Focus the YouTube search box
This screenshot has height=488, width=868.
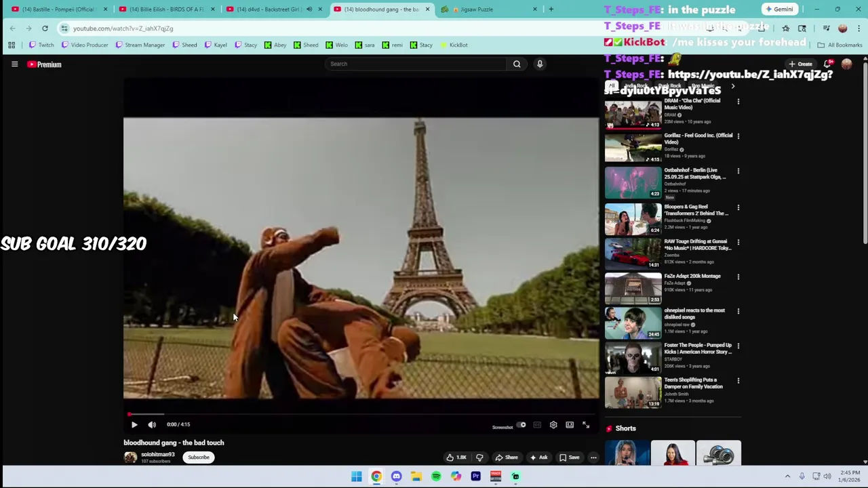click(x=415, y=64)
